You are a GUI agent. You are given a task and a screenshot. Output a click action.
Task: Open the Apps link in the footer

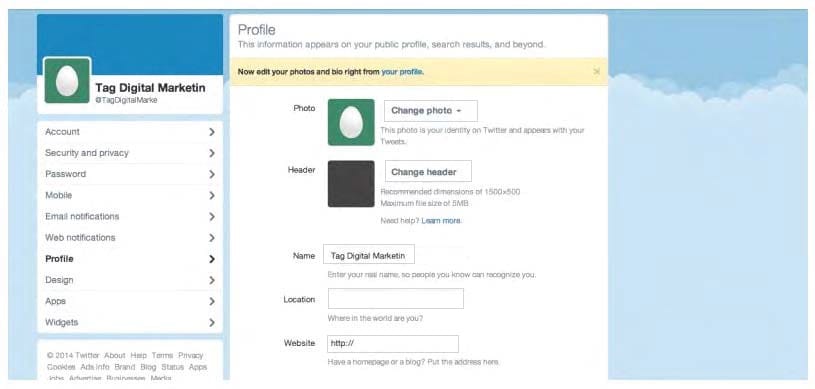[x=198, y=367]
